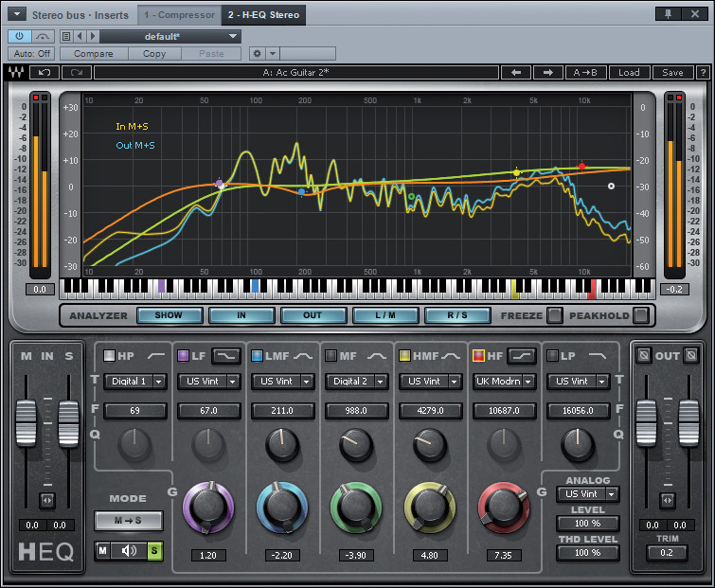Click the M→S MODE button
This screenshot has height=588, width=715.
pos(128,521)
